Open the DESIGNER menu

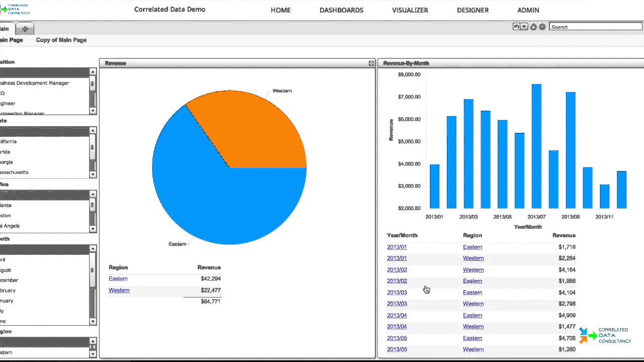click(473, 10)
